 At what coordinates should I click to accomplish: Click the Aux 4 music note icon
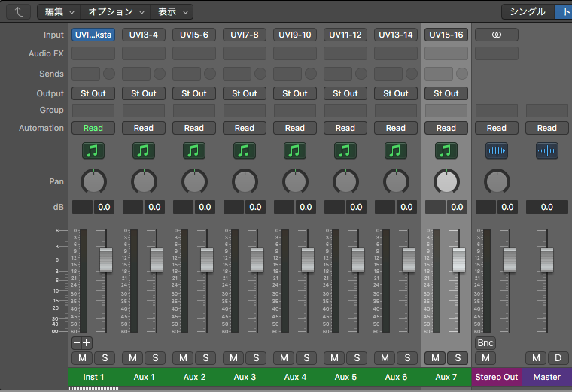295,150
